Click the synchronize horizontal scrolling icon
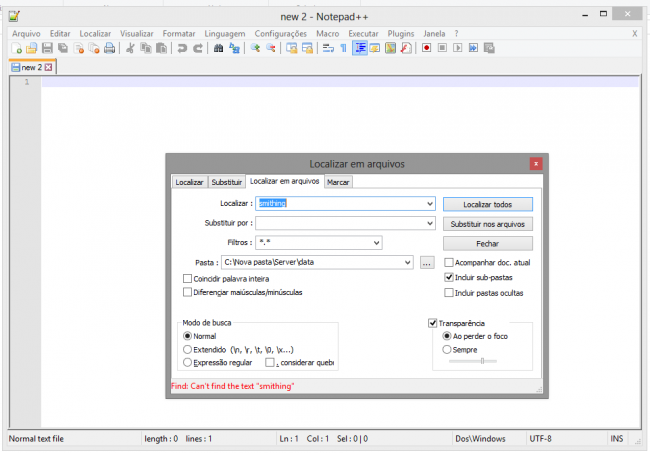 tap(307, 48)
